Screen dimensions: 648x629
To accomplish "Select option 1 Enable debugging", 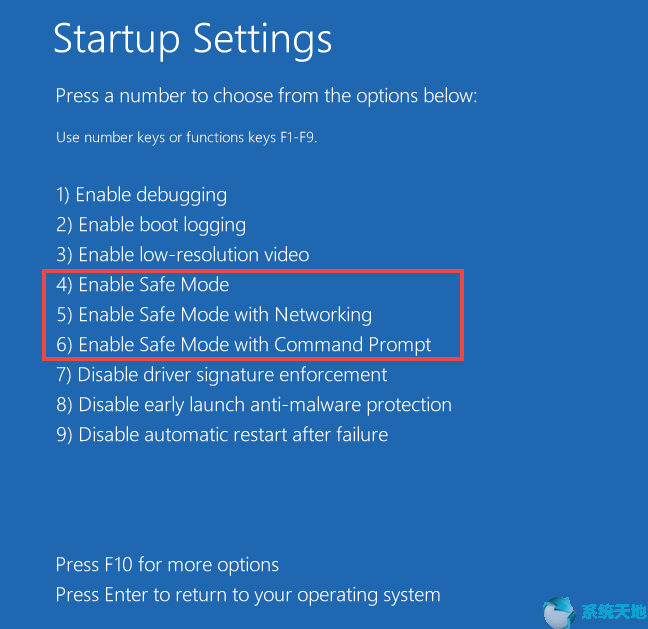I will (141, 195).
